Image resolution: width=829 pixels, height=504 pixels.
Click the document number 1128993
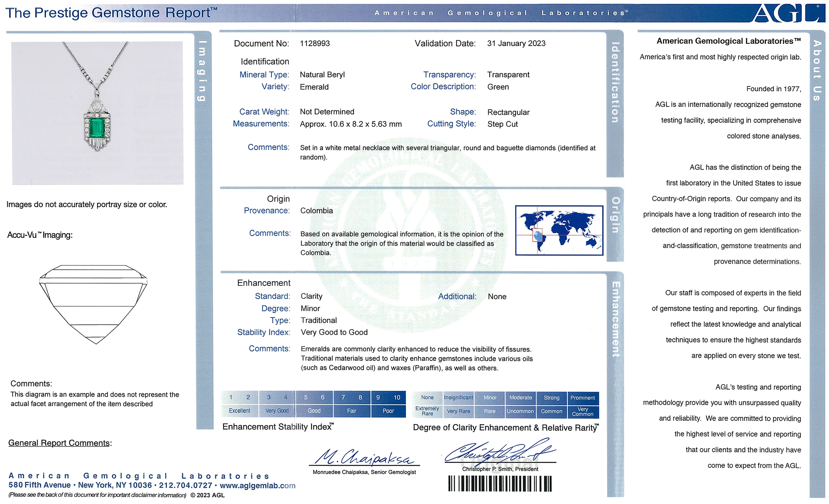tap(314, 43)
